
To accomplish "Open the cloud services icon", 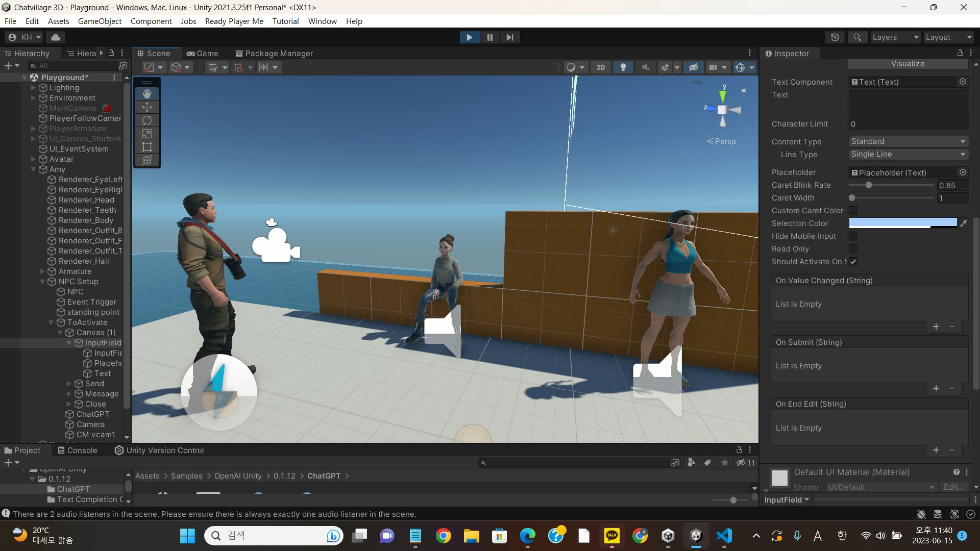I will [56, 37].
